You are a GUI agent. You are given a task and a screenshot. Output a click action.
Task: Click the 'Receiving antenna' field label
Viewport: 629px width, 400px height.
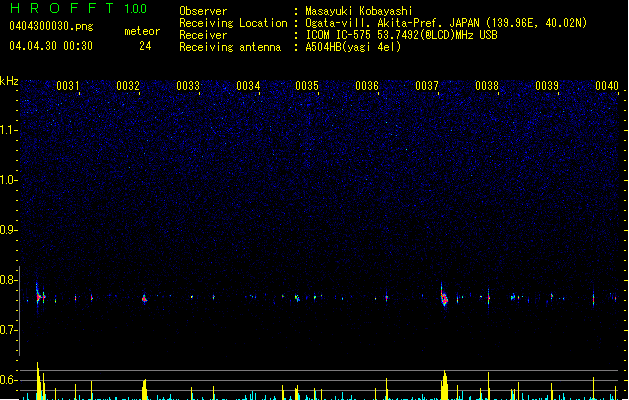230,47
